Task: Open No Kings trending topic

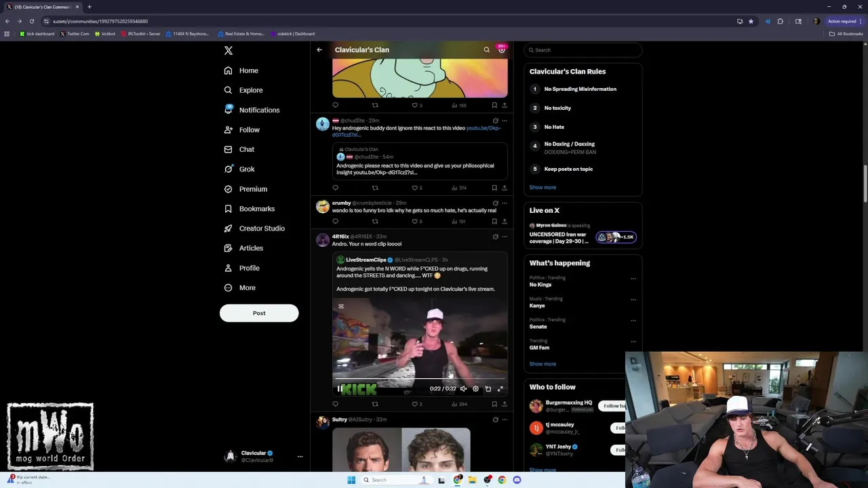Action: pos(540,285)
